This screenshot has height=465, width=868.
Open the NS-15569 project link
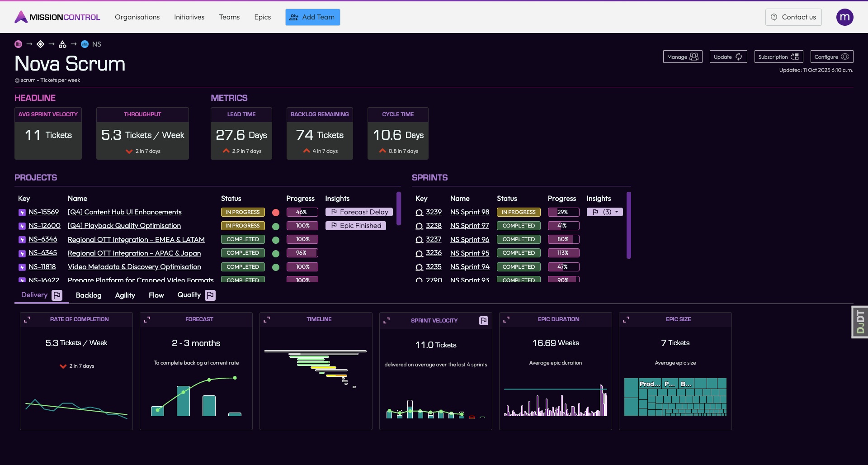tap(44, 212)
